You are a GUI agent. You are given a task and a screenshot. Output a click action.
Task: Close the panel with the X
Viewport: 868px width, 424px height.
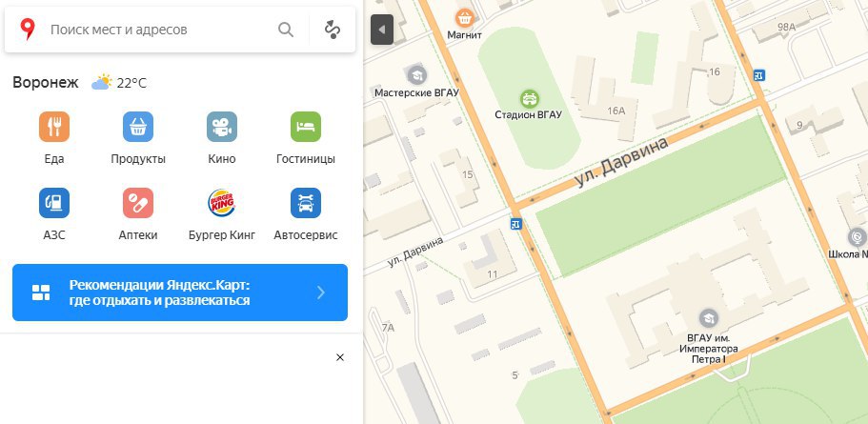[x=340, y=357]
